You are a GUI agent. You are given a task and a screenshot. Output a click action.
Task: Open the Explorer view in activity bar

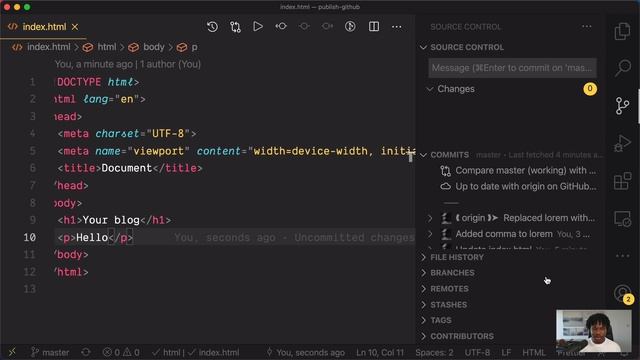coord(622,31)
